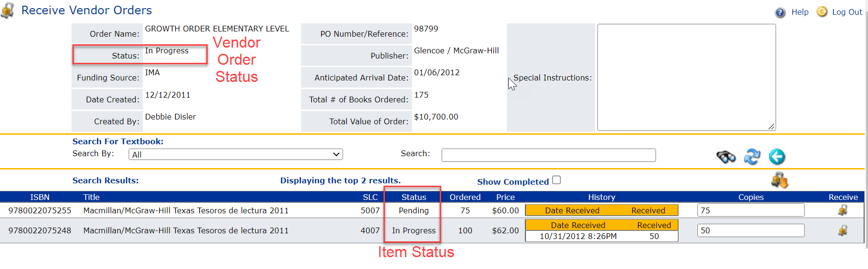
Task: Click the SLC column header
Action: tap(370, 197)
